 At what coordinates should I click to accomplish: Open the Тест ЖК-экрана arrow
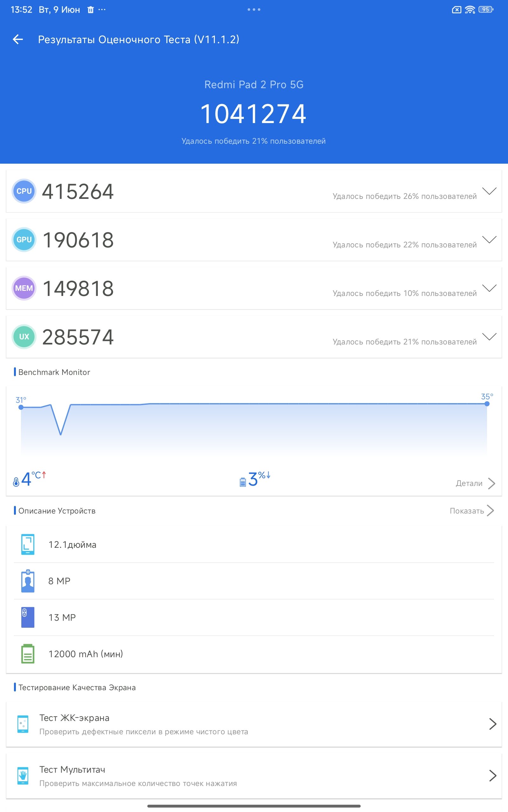pos(492,724)
